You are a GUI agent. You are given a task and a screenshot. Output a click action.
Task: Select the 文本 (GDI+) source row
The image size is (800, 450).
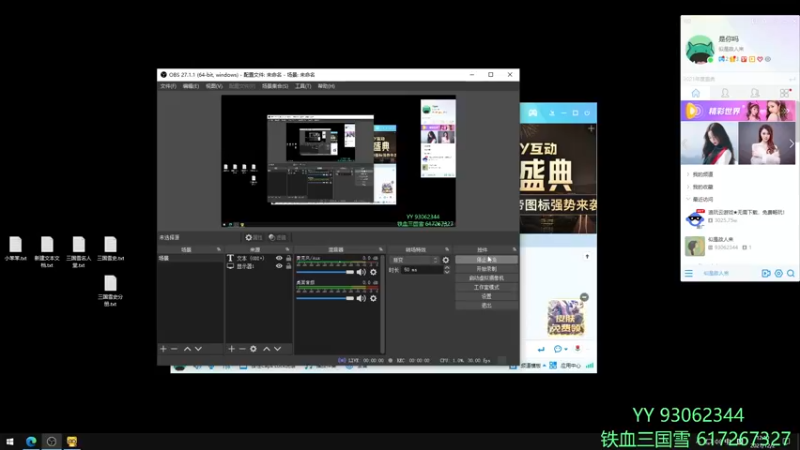tap(259, 258)
